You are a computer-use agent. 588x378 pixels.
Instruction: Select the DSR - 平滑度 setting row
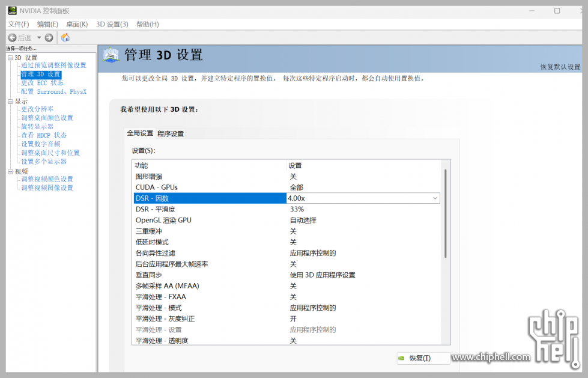[x=286, y=209]
